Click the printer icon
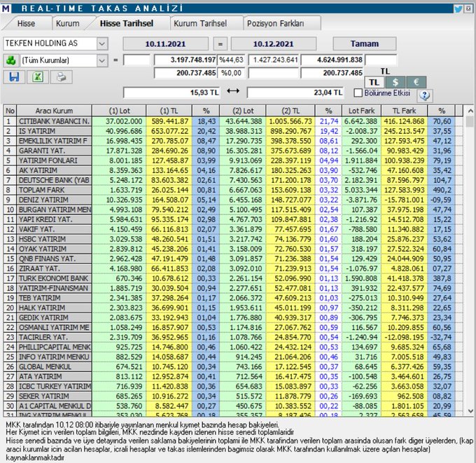This screenshot has height=463, width=476. tap(62, 77)
